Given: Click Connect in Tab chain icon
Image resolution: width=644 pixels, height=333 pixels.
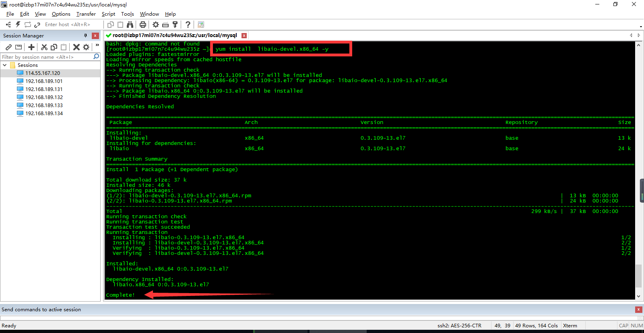Looking at the screenshot, I should pyautogui.click(x=37, y=25).
